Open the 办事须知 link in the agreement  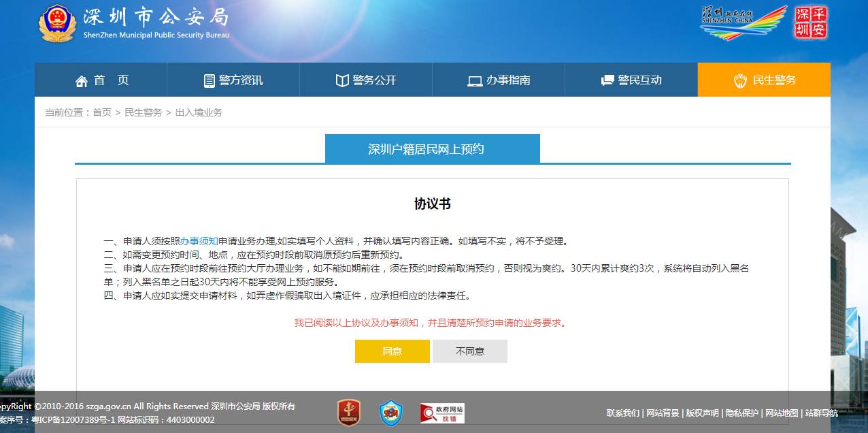point(199,241)
